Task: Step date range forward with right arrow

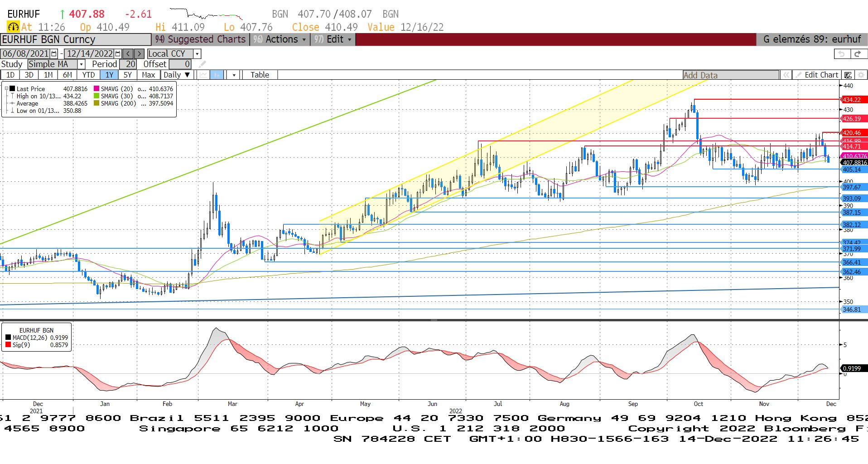Action: click(140, 53)
